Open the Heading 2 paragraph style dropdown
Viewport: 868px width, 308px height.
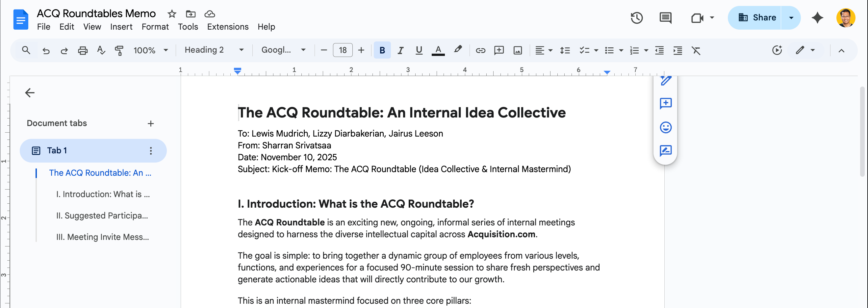tap(214, 50)
